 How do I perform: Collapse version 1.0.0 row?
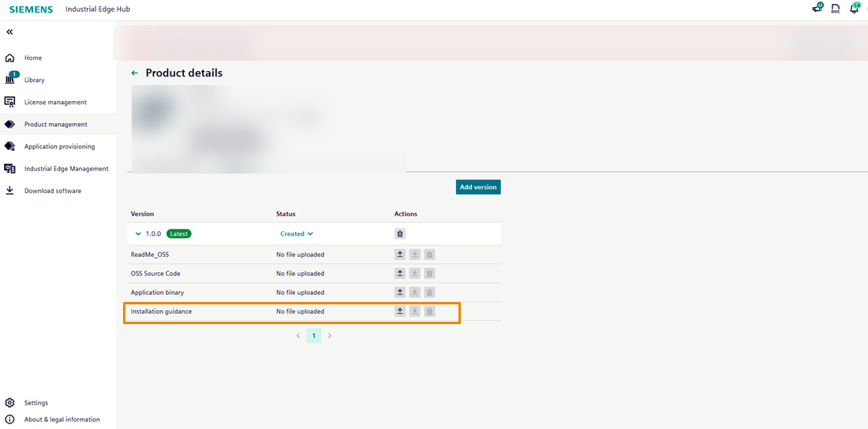point(138,233)
